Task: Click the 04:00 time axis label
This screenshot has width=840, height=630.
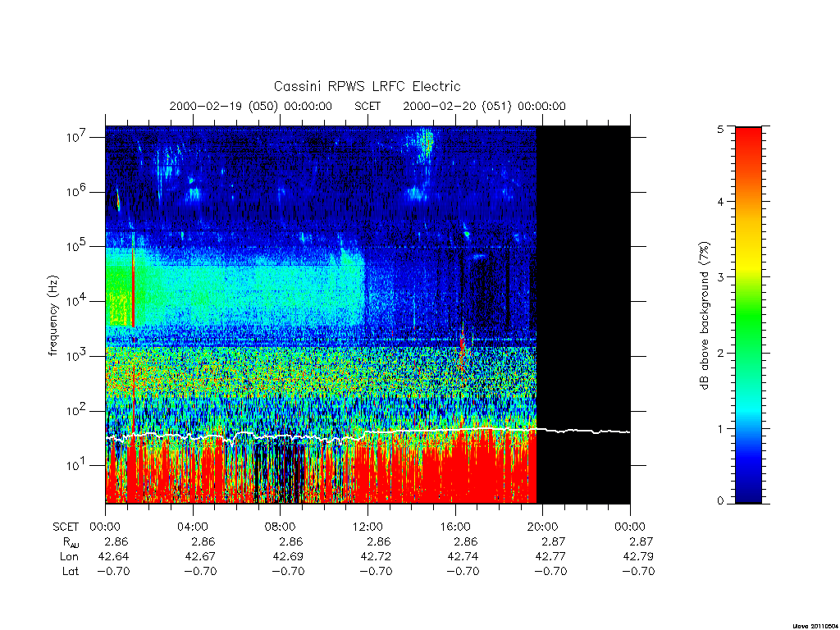Action: 192,527
